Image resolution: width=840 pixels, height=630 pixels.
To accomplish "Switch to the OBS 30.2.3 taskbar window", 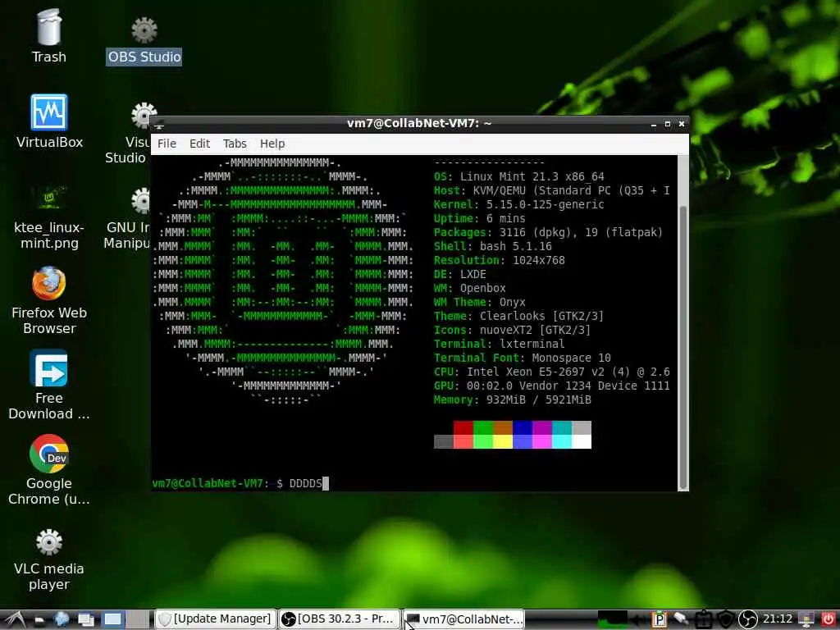I will [340, 619].
